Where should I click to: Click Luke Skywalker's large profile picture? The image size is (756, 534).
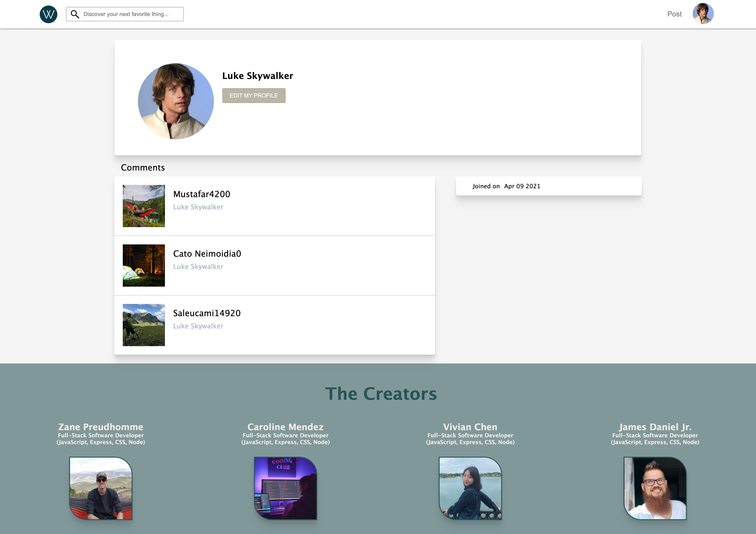pyautogui.click(x=176, y=101)
